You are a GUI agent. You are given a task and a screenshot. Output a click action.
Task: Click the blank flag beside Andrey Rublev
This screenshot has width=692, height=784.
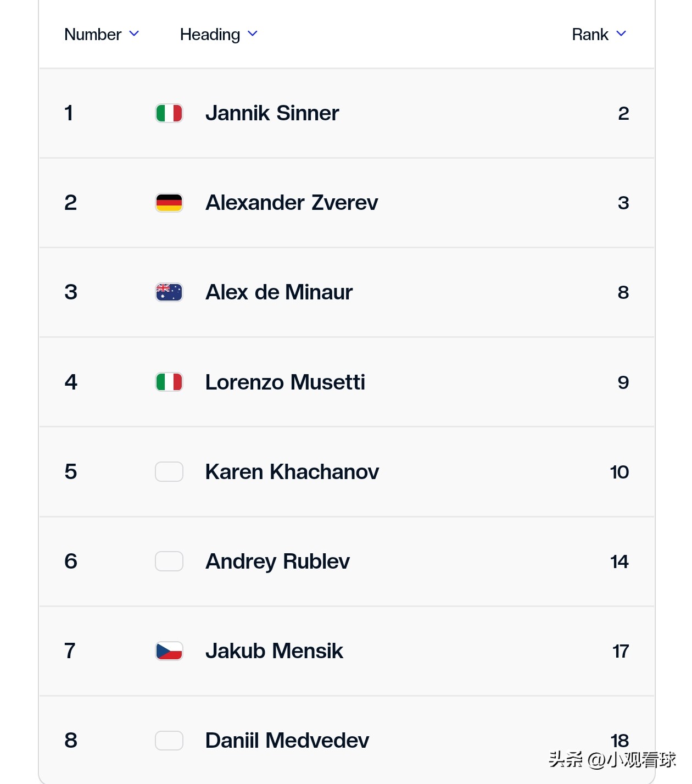click(x=169, y=561)
